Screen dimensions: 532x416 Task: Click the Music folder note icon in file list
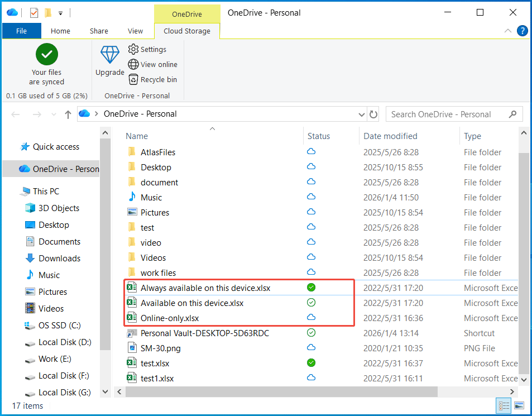tap(132, 197)
